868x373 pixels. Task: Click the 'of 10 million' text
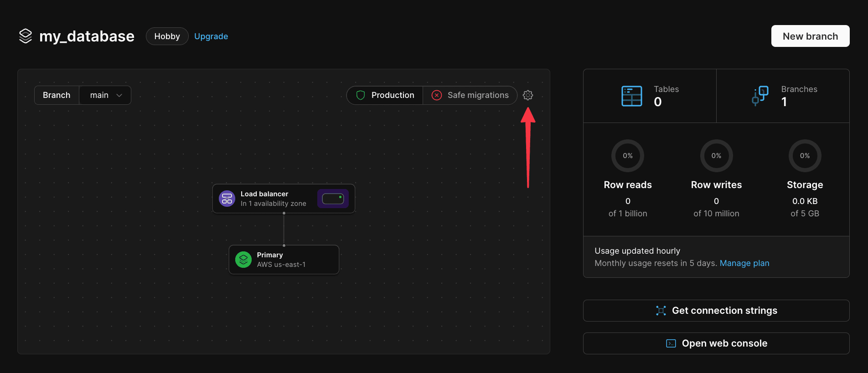[x=716, y=214]
